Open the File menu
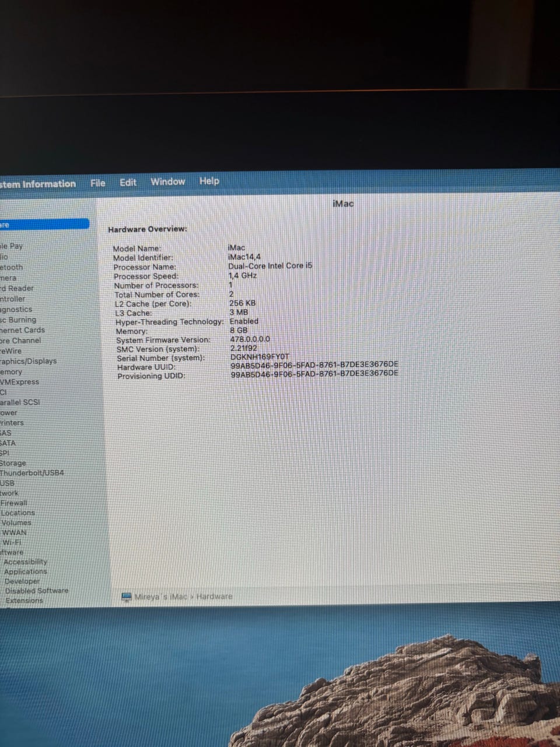This screenshot has width=560, height=747. point(98,183)
